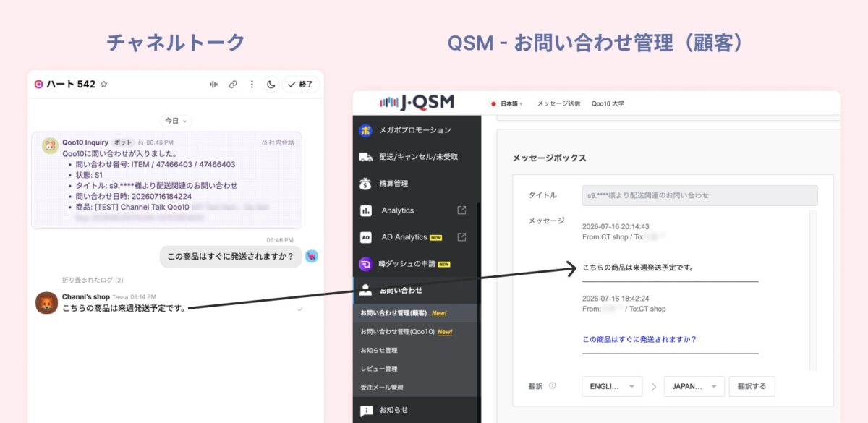Click the ボット badge next to Qoo10 Inquiry

[123, 143]
